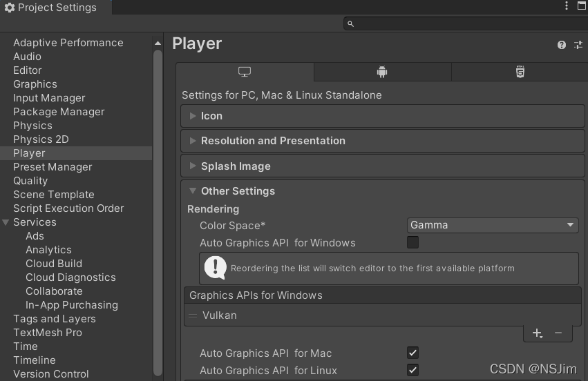588x381 pixels.
Task: Click the Player preset sliders icon
Action: [x=578, y=45]
